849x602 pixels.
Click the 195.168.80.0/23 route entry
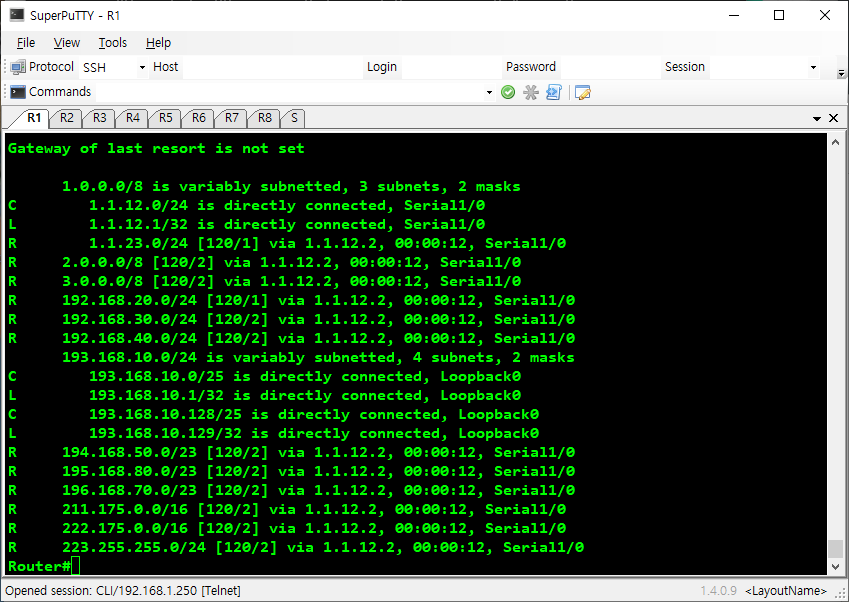tap(291, 471)
